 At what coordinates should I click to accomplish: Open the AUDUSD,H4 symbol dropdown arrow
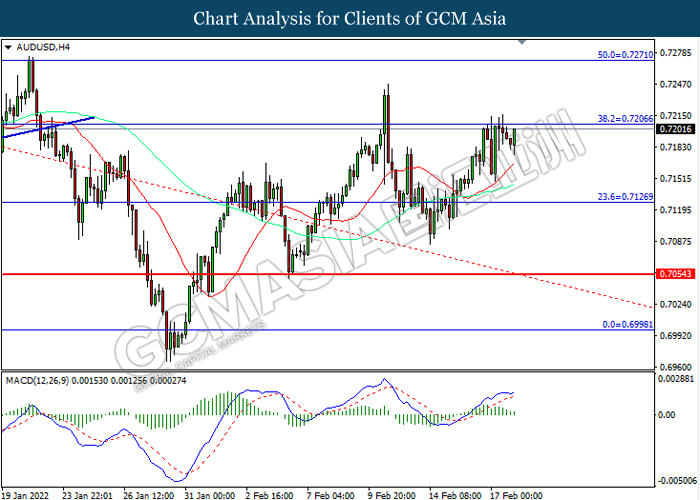[x=8, y=47]
